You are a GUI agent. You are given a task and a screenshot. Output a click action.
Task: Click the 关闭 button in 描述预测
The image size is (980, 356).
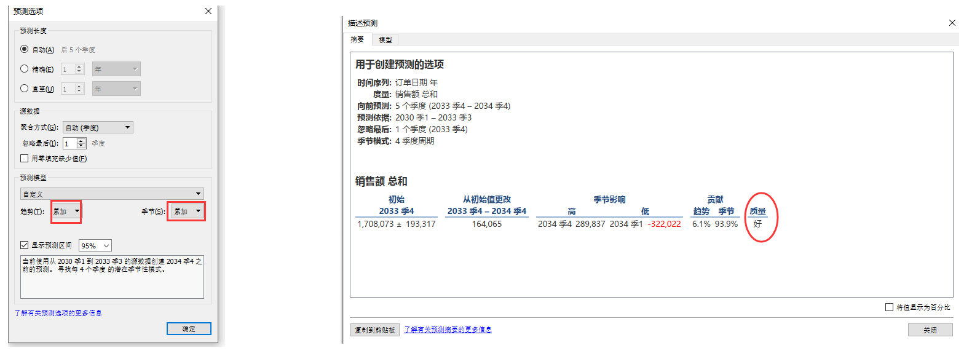[930, 330]
